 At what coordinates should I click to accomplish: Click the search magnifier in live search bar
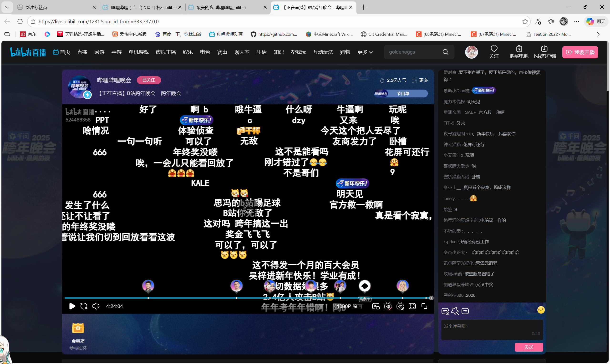tap(446, 52)
